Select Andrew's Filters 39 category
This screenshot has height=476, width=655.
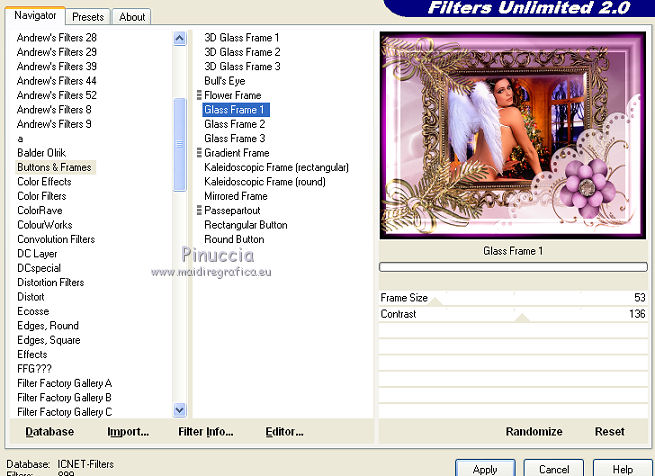[x=57, y=66]
